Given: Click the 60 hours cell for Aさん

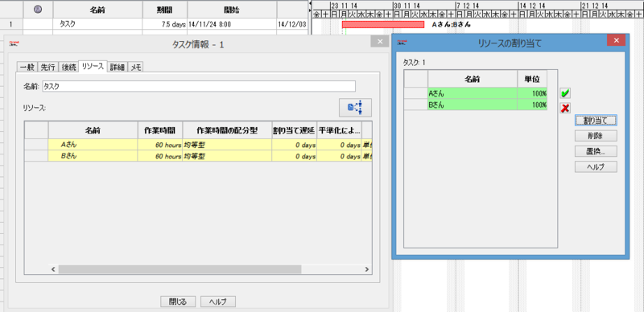Looking at the screenshot, I should tap(160, 145).
